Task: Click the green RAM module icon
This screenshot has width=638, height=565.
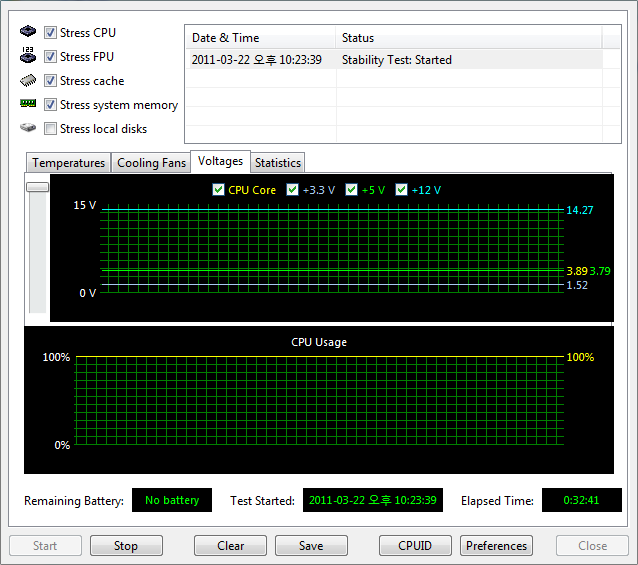Action: [28, 103]
